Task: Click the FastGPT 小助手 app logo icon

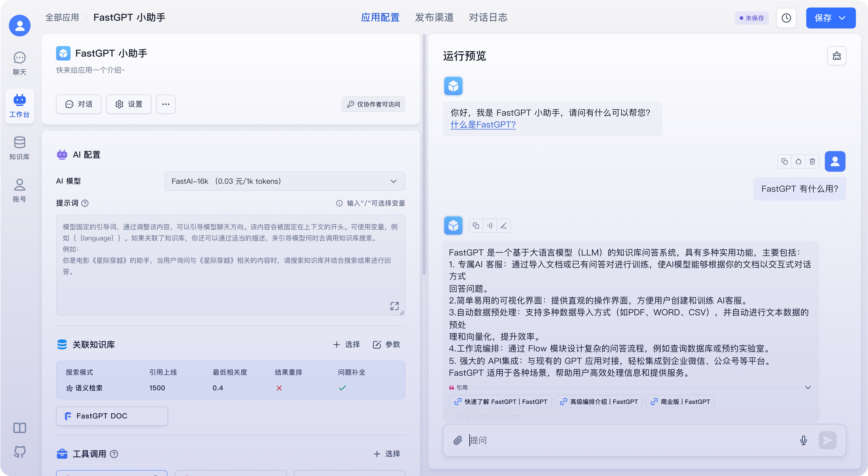Action: coord(63,53)
